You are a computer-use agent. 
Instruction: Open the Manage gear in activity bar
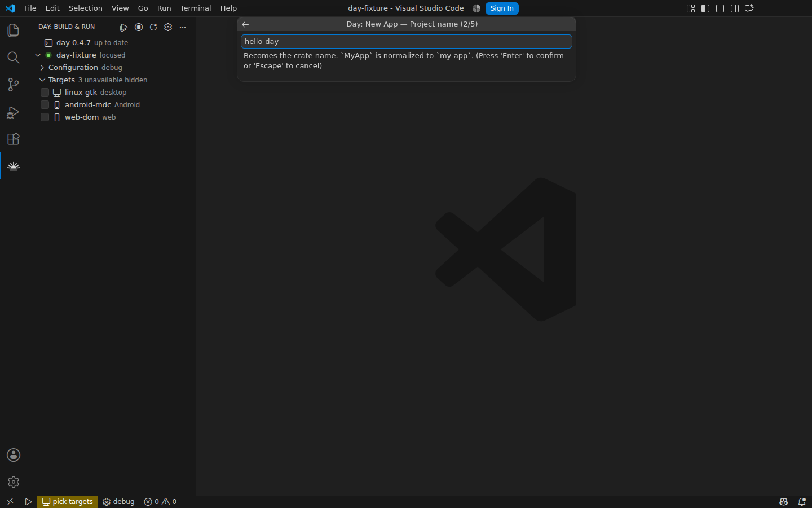[14, 482]
